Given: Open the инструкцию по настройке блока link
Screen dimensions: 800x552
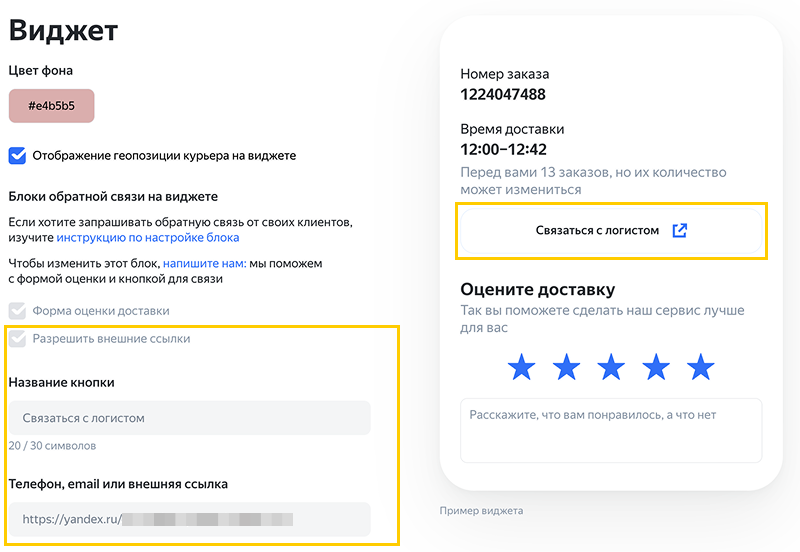Looking at the screenshot, I should tap(147, 238).
